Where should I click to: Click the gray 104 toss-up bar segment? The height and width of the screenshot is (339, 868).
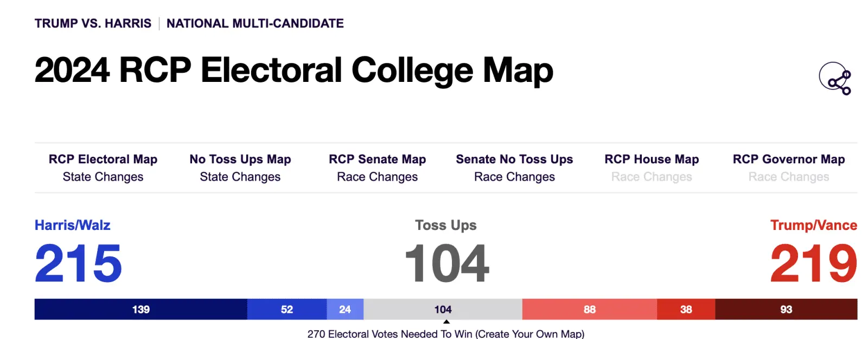click(443, 309)
